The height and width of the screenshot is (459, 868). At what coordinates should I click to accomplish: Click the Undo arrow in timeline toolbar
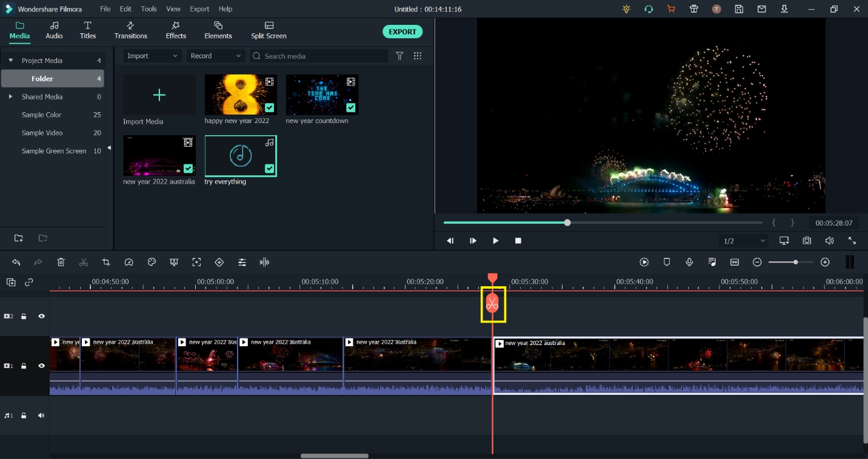(x=16, y=263)
